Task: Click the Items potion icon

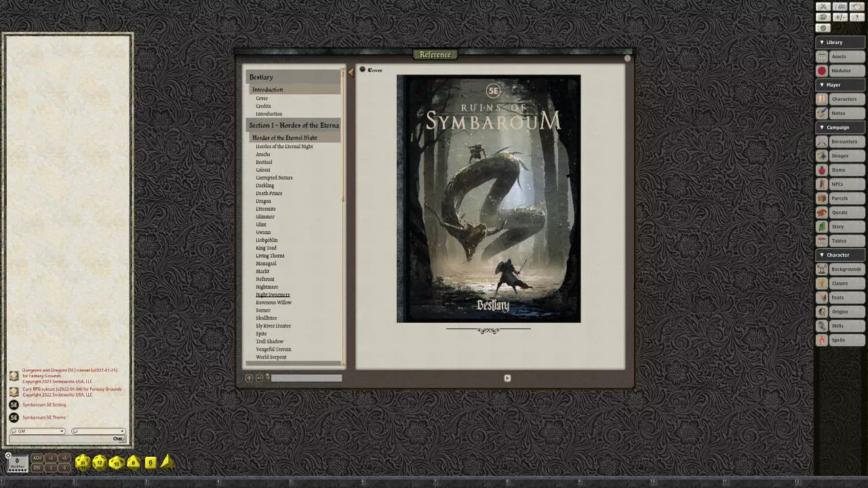Action: pos(822,170)
